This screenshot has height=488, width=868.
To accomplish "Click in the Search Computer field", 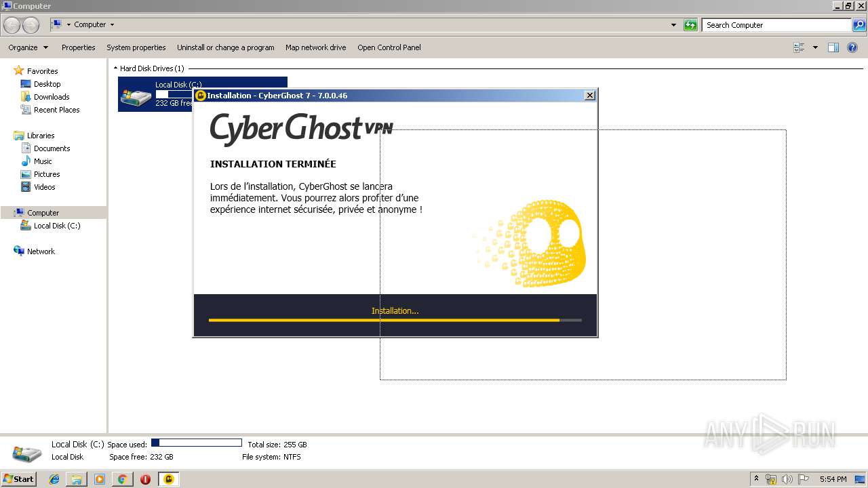I will (776, 25).
